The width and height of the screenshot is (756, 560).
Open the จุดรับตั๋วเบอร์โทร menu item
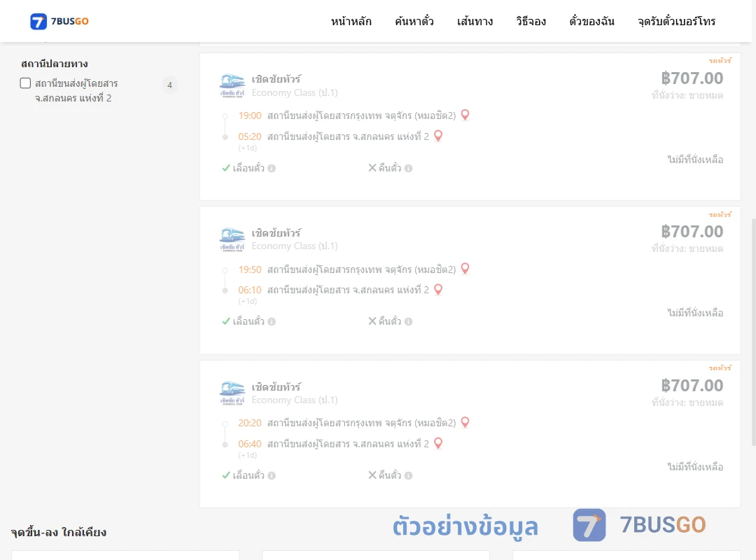(676, 21)
